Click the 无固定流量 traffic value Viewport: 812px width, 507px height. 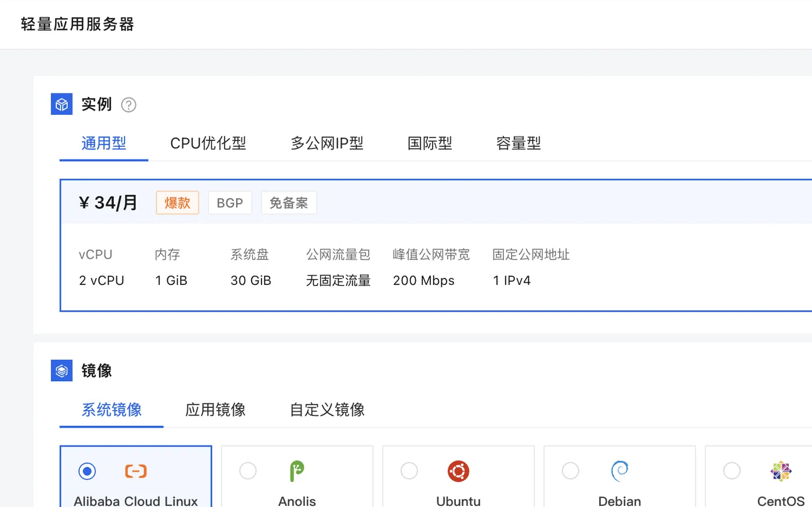(x=338, y=281)
